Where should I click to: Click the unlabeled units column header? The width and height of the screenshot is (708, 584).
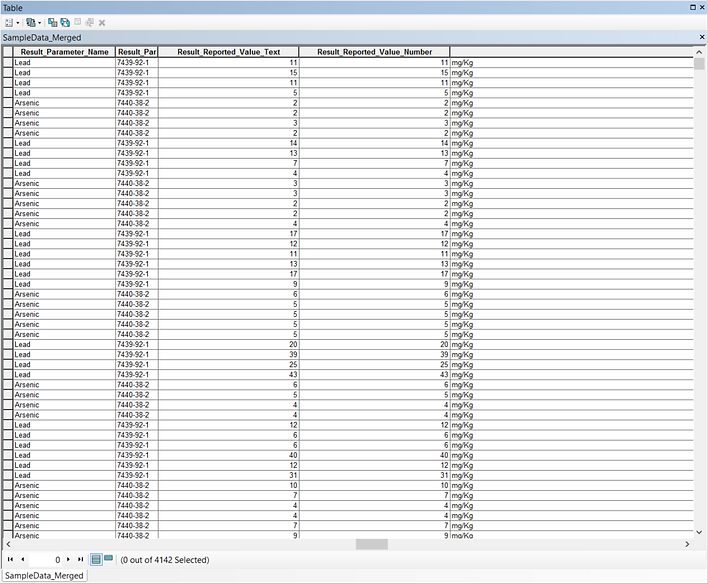click(x=571, y=52)
